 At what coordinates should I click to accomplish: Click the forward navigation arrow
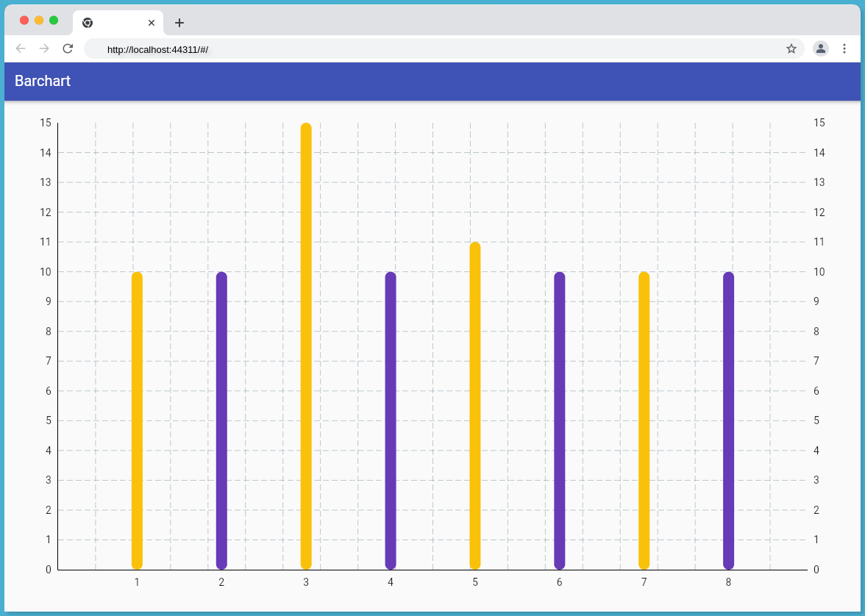pos(43,49)
